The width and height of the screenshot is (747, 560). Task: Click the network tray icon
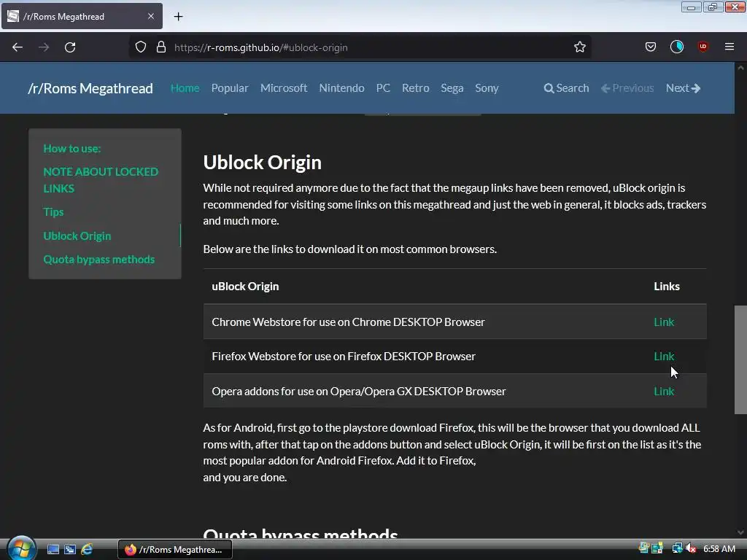(x=677, y=548)
